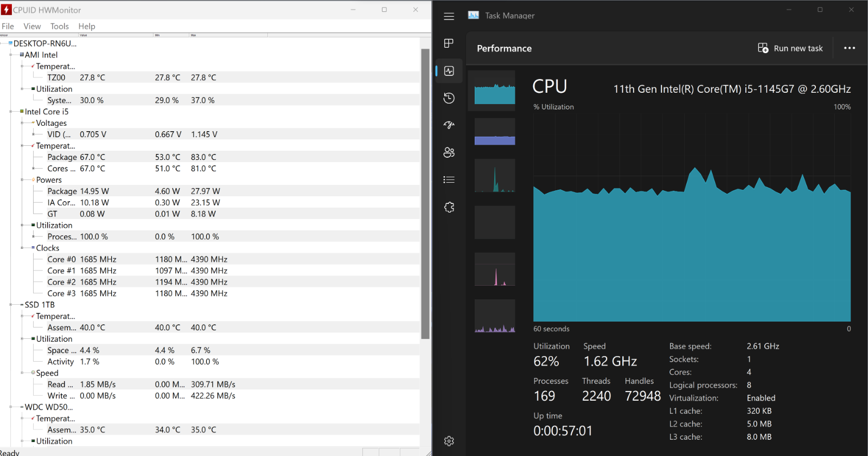The width and height of the screenshot is (868, 456).
Task: Open the Processes page in Task Manager
Action: pyautogui.click(x=449, y=43)
